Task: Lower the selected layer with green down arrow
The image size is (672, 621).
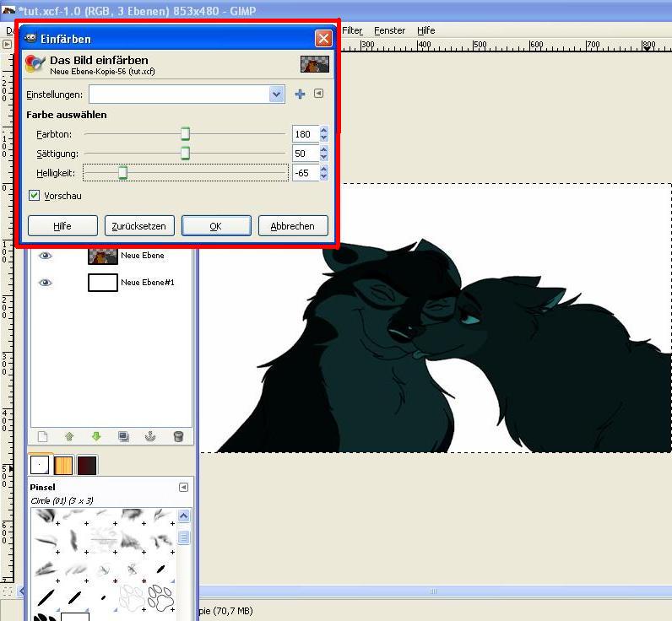Action: click(x=96, y=436)
